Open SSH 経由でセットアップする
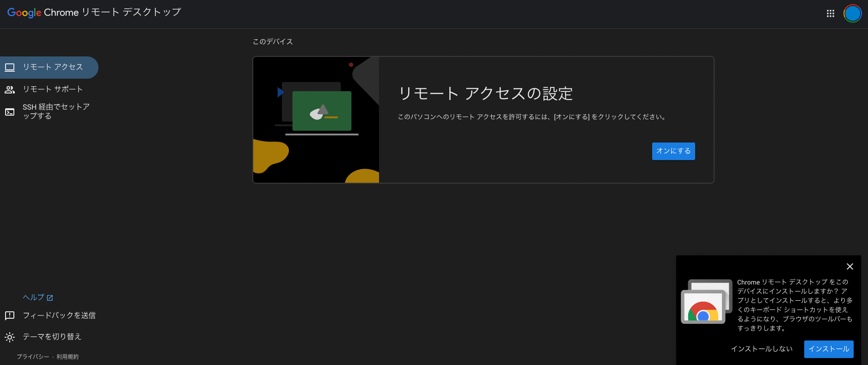 pyautogui.click(x=49, y=111)
